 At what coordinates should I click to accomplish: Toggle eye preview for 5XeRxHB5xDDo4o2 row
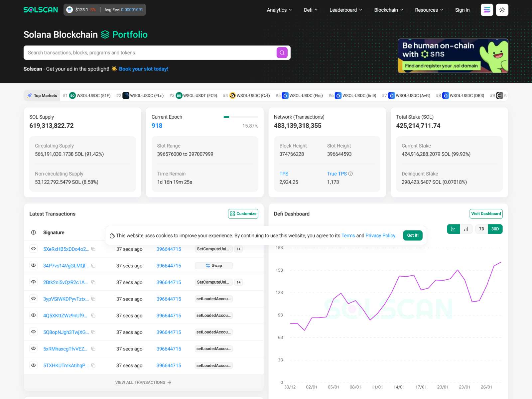coord(34,249)
